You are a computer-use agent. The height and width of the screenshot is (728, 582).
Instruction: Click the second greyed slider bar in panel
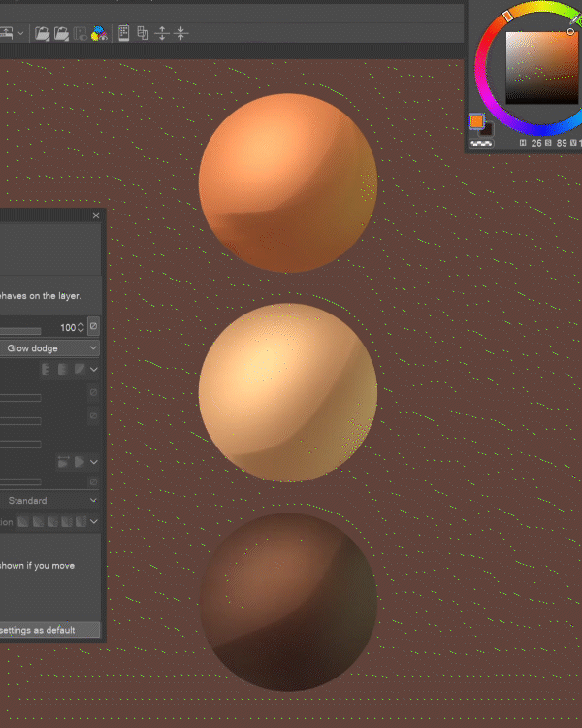pyautogui.click(x=20, y=421)
